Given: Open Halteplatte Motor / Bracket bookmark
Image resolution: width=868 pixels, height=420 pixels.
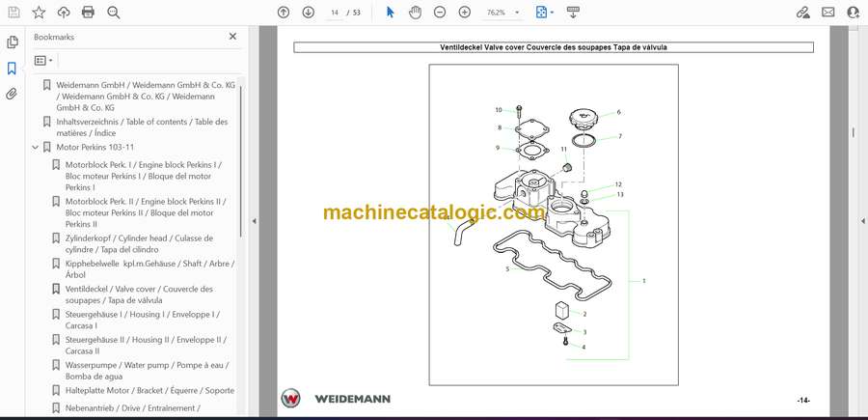Looking at the screenshot, I should pos(149,391).
